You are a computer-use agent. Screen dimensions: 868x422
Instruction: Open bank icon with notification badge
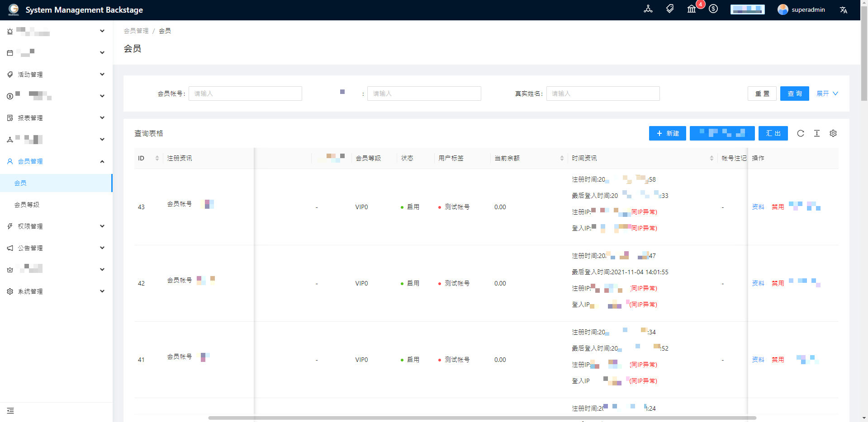pos(692,9)
